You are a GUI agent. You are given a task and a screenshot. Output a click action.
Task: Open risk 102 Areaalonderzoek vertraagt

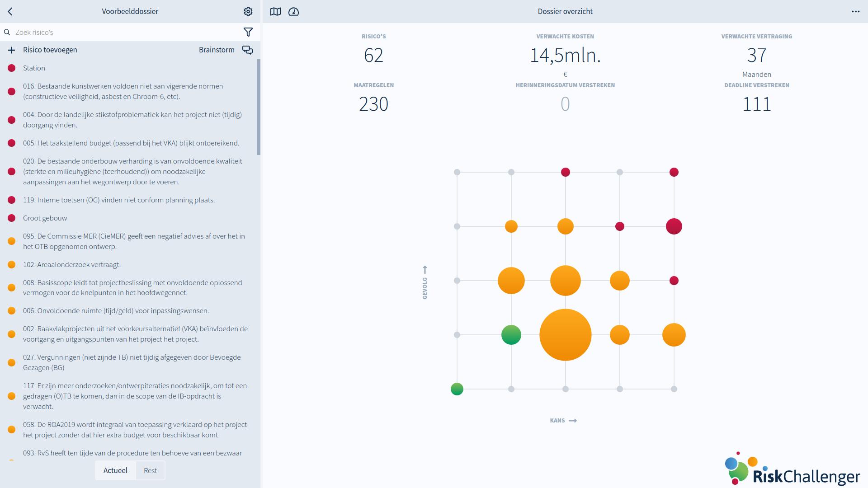(72, 265)
